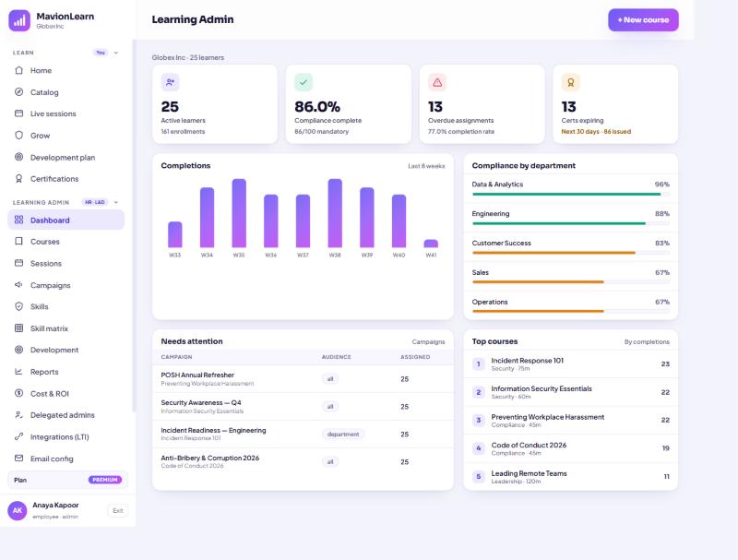Open Code of Conduct 2026 course
This screenshot has width=738, height=560.
[571, 448]
